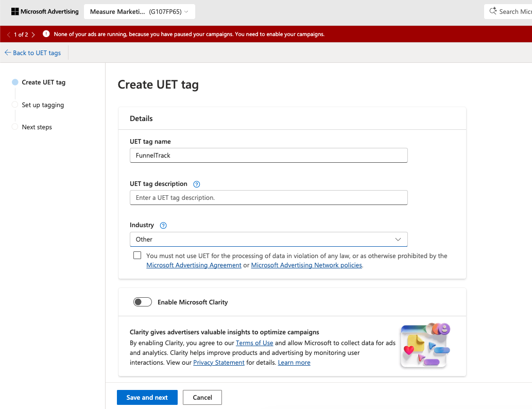Toggle Enable Microsoft Clarity switch

[x=143, y=302]
